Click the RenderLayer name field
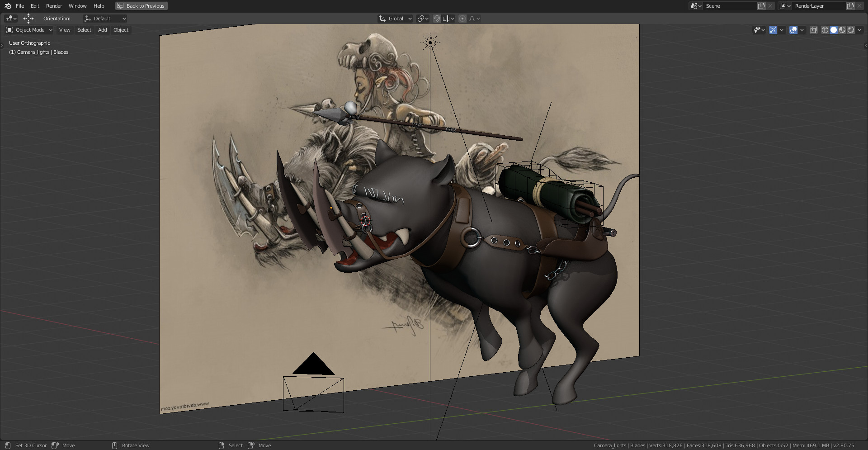This screenshot has width=868, height=450. point(819,6)
